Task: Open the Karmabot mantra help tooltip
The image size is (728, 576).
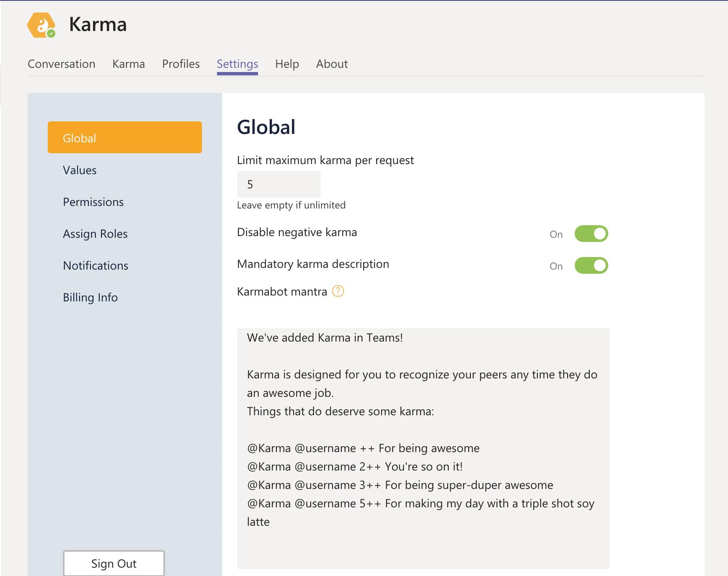Action: pyautogui.click(x=338, y=292)
